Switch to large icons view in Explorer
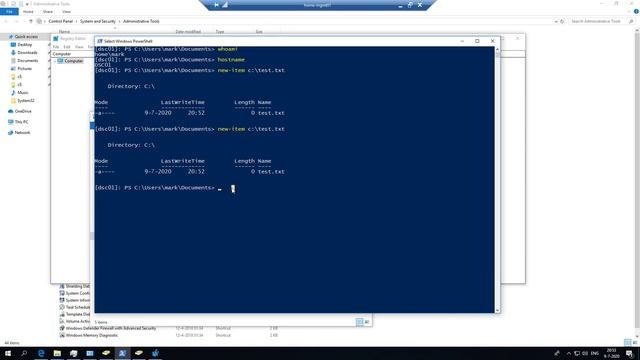 635,342
